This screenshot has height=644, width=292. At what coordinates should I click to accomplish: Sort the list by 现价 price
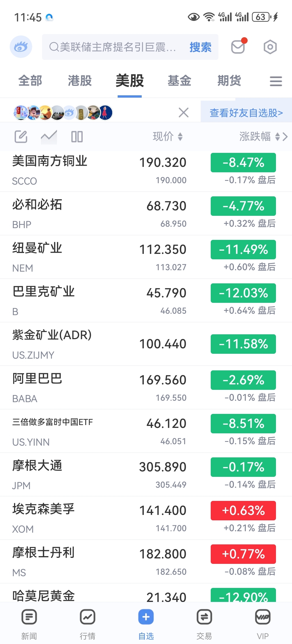tap(167, 137)
